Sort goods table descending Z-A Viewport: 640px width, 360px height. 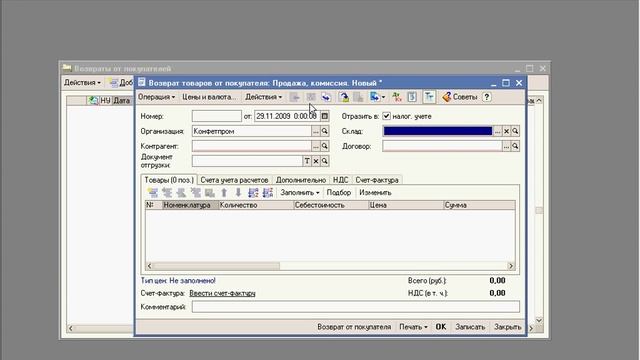(x=268, y=193)
